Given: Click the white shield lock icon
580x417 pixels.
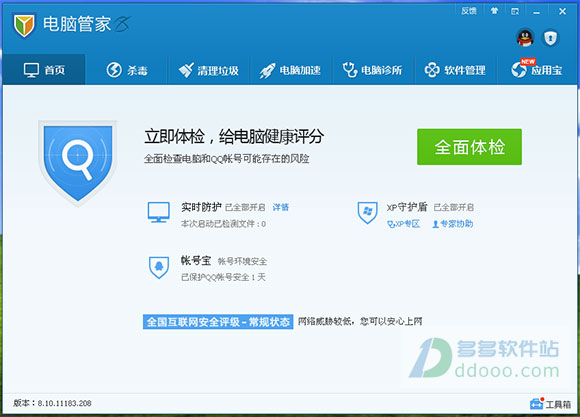Looking at the screenshot, I should [x=550, y=38].
